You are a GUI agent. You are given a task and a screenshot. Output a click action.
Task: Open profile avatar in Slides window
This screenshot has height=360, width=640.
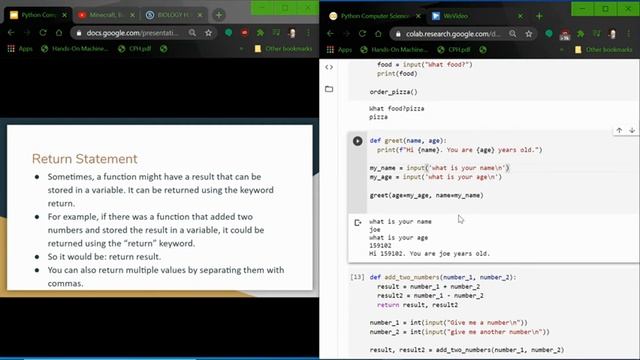tap(292, 33)
